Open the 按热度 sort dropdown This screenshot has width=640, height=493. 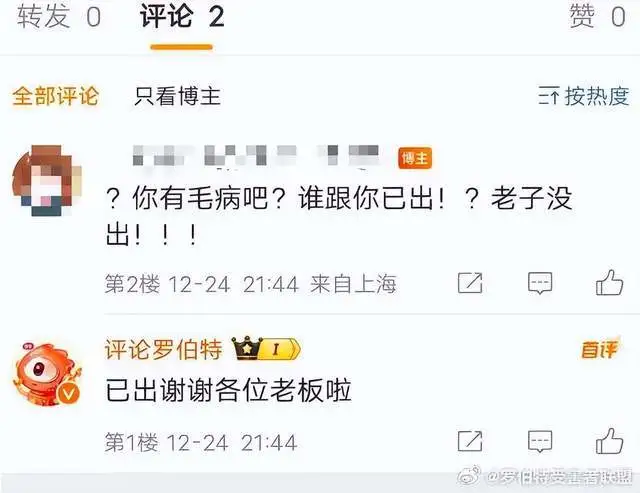584,96
